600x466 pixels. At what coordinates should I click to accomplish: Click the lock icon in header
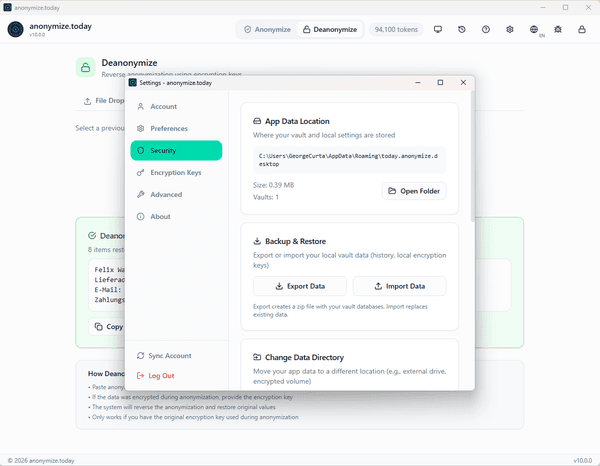pos(583,30)
